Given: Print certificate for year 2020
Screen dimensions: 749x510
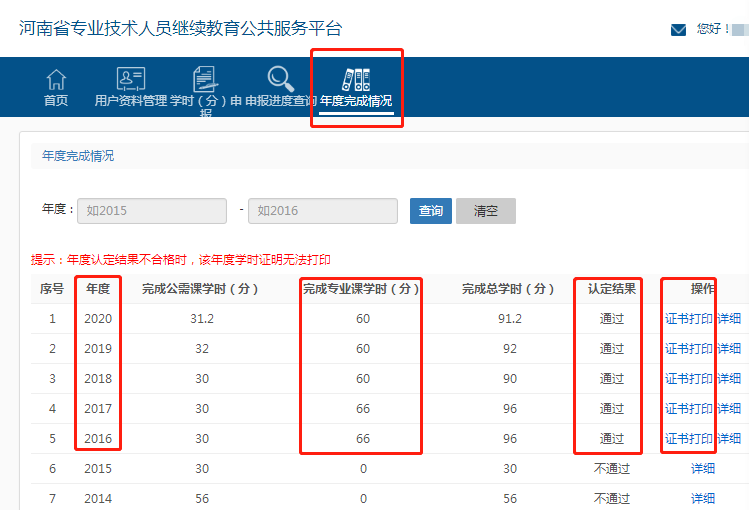Looking at the screenshot, I should click(x=689, y=319).
